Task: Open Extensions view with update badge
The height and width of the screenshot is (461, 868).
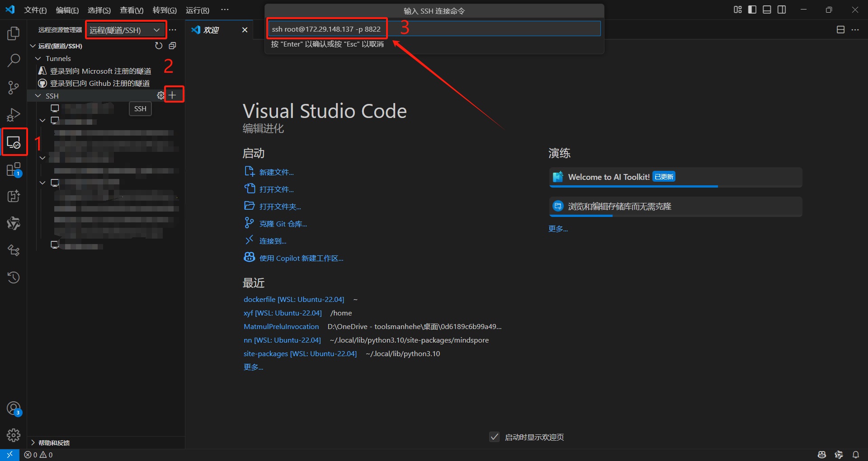Action: click(14, 169)
